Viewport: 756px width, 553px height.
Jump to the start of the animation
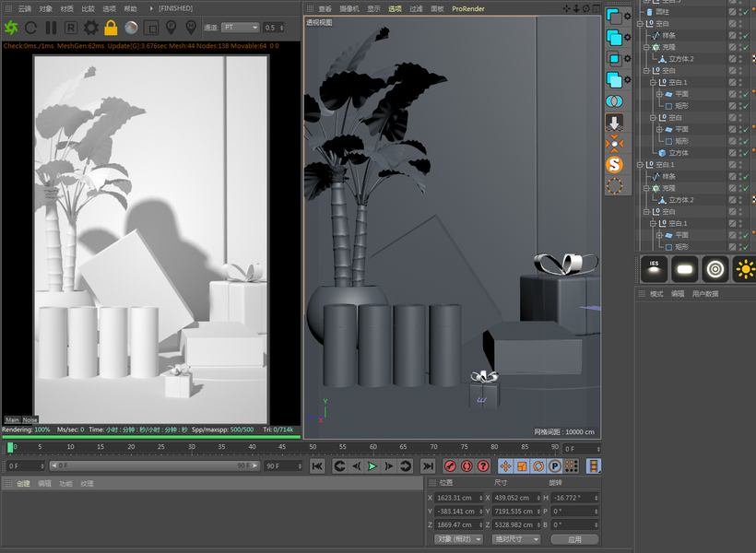317,466
